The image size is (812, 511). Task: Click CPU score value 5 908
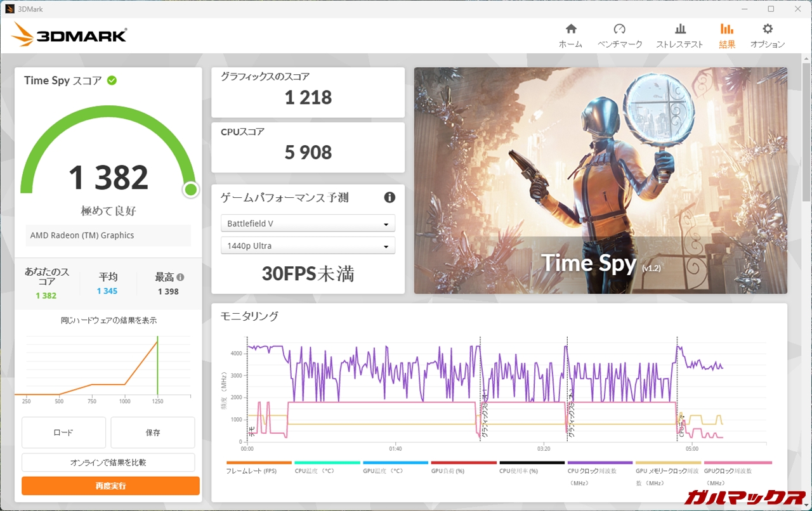(308, 152)
